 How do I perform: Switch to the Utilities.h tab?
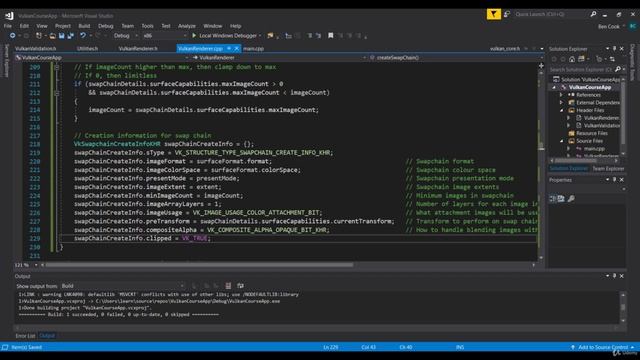tap(87, 49)
